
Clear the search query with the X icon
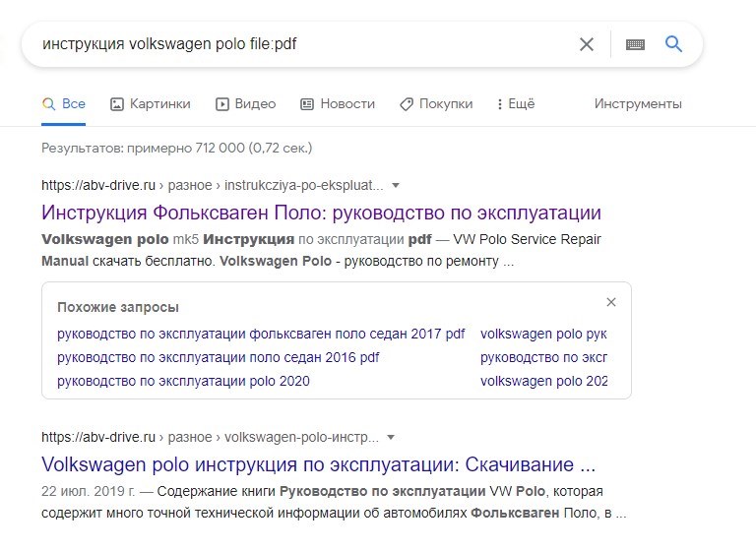point(587,44)
